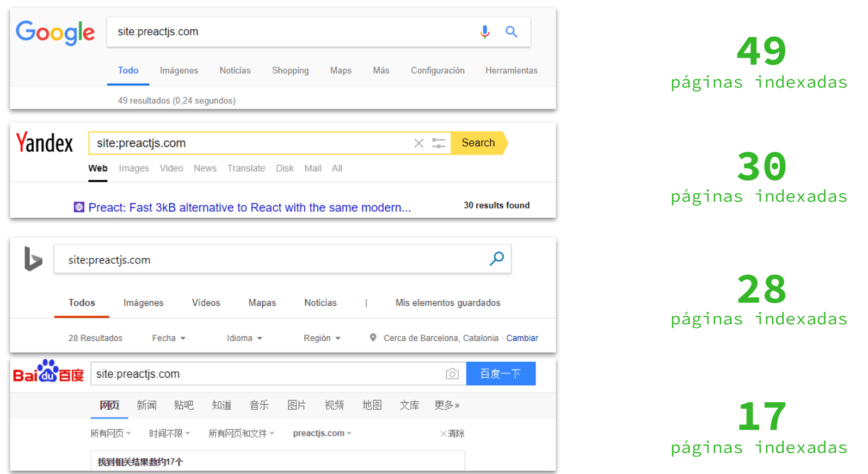The height and width of the screenshot is (474, 868).
Task: Open Baidu 更多 more menu
Action: click(x=447, y=405)
